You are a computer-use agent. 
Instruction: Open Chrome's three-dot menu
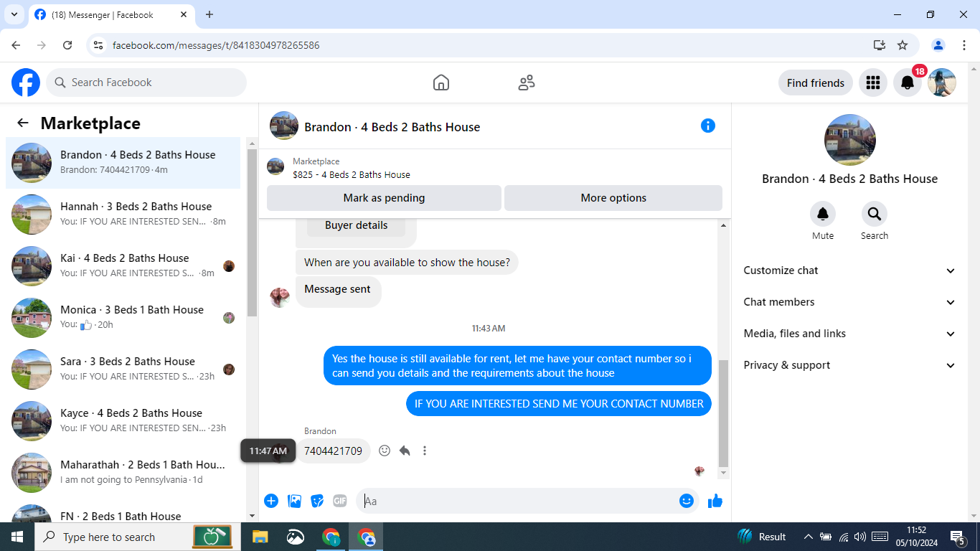[964, 45]
